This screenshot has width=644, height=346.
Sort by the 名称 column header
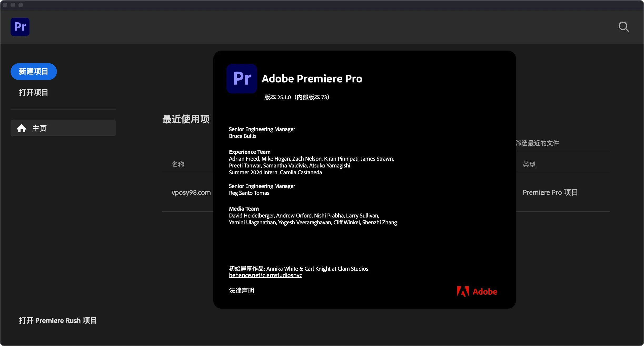point(178,164)
